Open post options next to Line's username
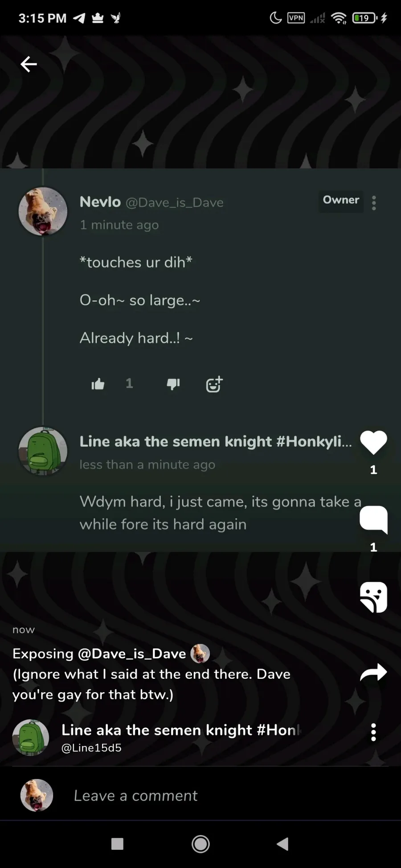401x868 pixels. [x=373, y=732]
